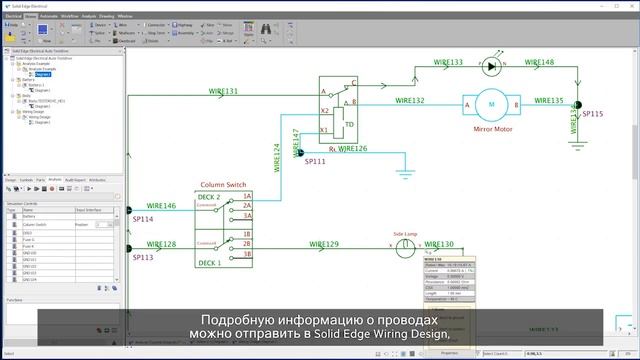Select the highlighted Diagram1 under Analysis Example
The height and width of the screenshot is (360, 640).
[42, 74]
